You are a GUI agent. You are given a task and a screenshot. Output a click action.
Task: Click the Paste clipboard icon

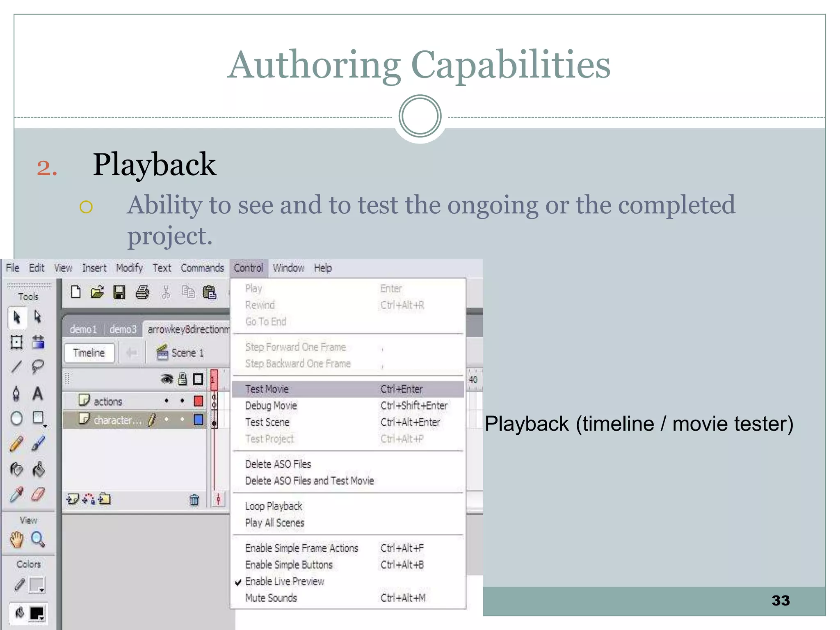coord(210,292)
